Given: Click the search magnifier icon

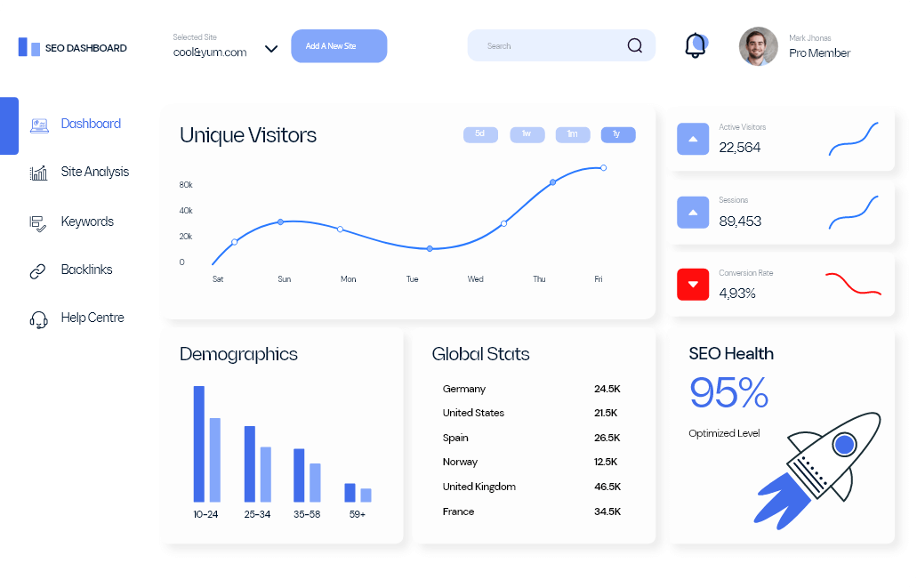Looking at the screenshot, I should [634, 45].
